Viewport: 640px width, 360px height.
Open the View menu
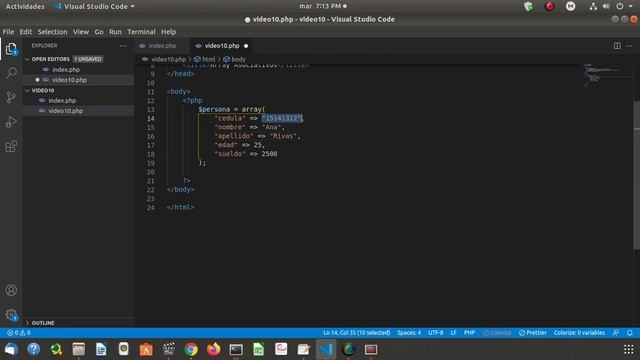click(x=81, y=32)
